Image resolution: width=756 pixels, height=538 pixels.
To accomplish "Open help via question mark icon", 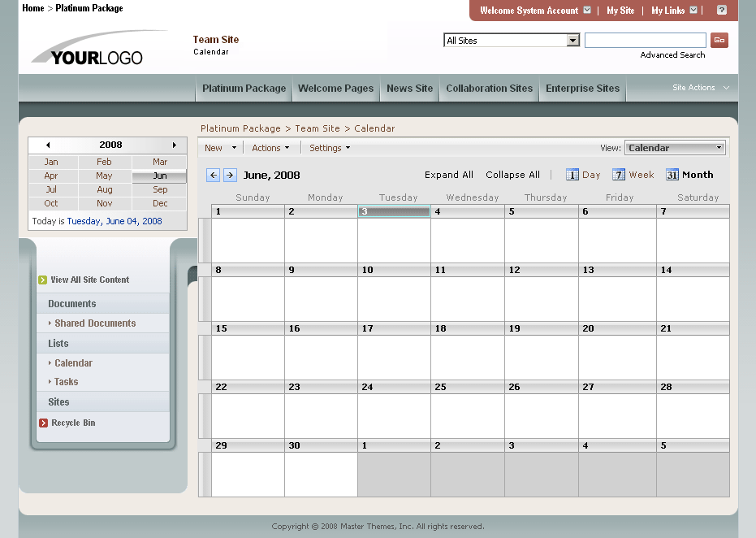I will click(x=722, y=11).
